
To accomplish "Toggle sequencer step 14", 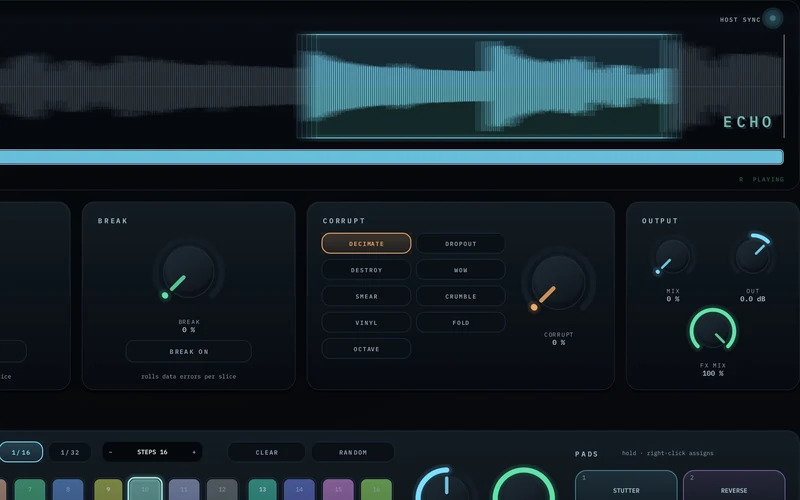I will 299,489.
